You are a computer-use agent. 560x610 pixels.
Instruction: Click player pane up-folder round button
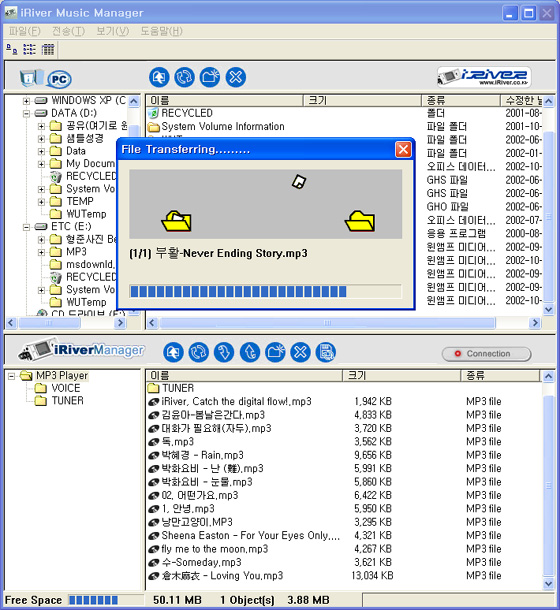(173, 352)
